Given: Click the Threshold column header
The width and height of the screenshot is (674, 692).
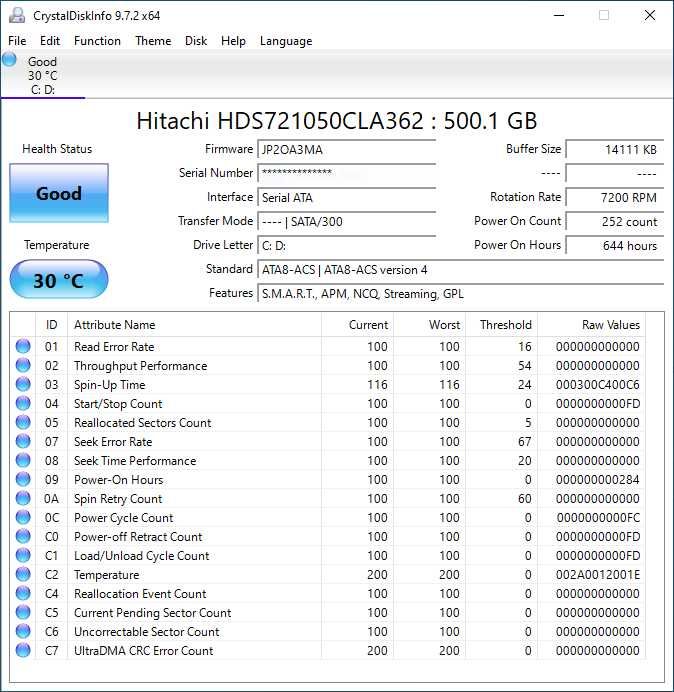Looking at the screenshot, I should (x=501, y=325).
